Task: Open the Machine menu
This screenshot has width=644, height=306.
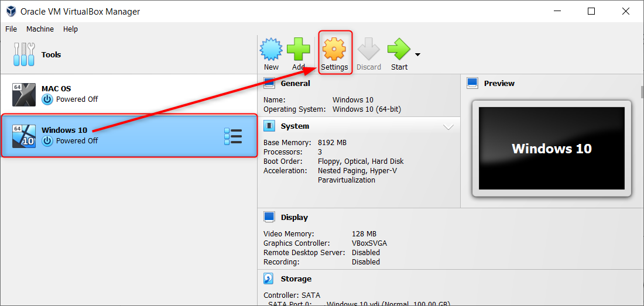Action: (x=40, y=29)
